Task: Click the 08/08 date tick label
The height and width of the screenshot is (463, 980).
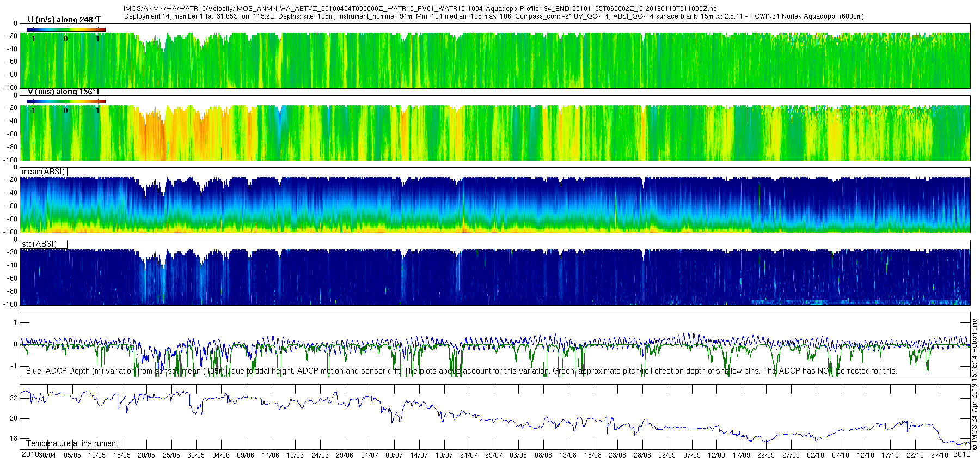Action: [543, 455]
